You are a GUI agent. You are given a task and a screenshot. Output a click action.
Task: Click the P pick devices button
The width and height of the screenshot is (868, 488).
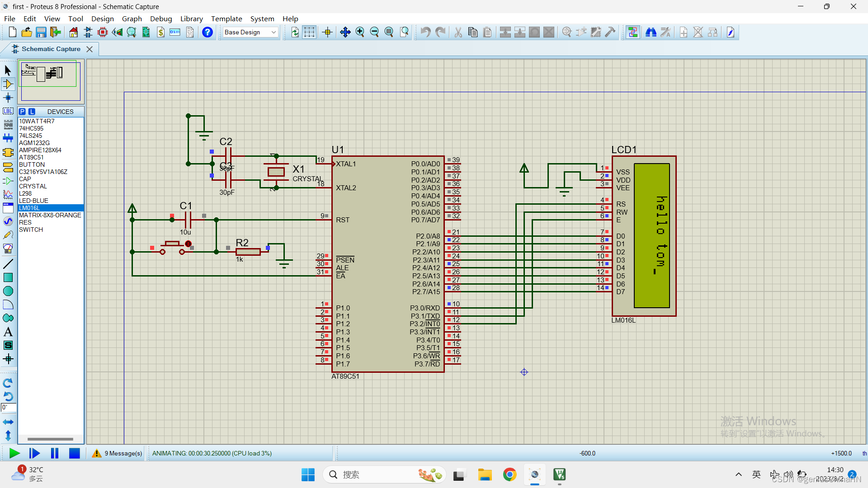23,112
